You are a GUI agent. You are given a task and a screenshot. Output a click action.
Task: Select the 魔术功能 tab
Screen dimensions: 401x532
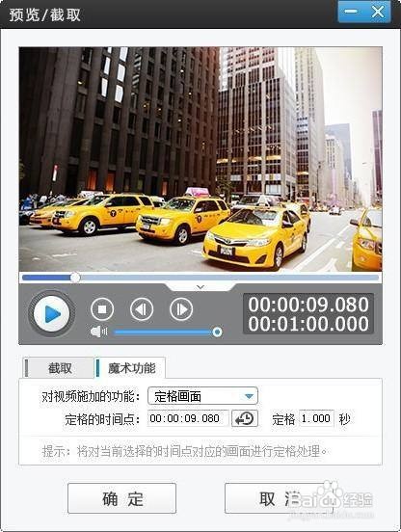tap(131, 368)
